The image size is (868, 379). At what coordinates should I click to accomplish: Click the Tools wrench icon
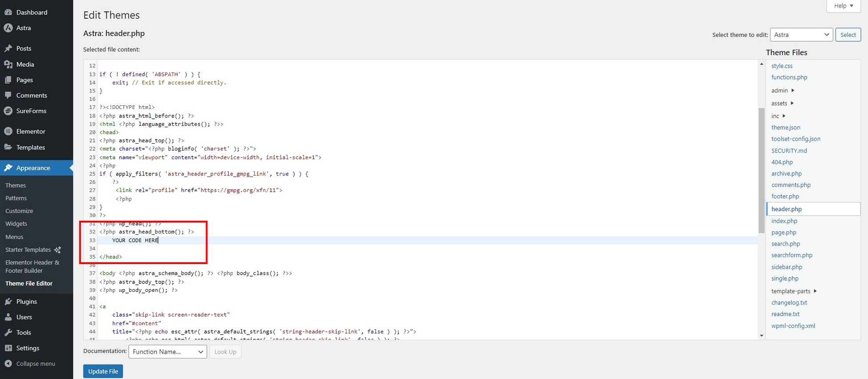(x=8, y=333)
